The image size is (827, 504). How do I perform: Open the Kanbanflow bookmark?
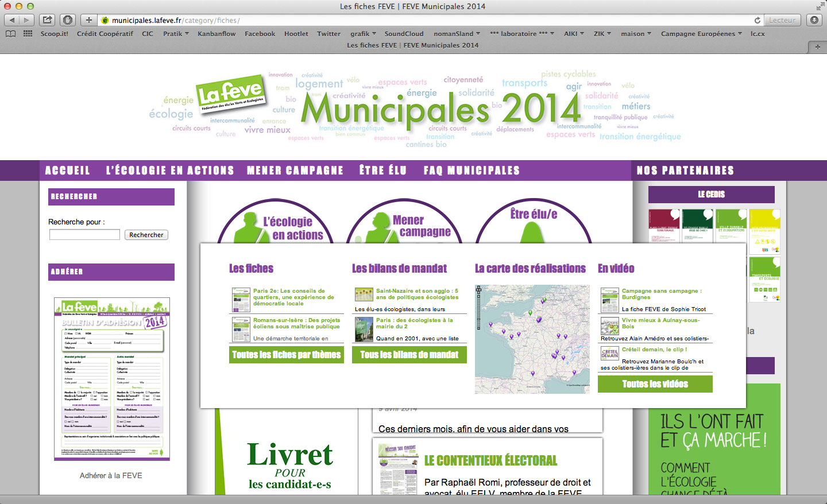tap(217, 34)
